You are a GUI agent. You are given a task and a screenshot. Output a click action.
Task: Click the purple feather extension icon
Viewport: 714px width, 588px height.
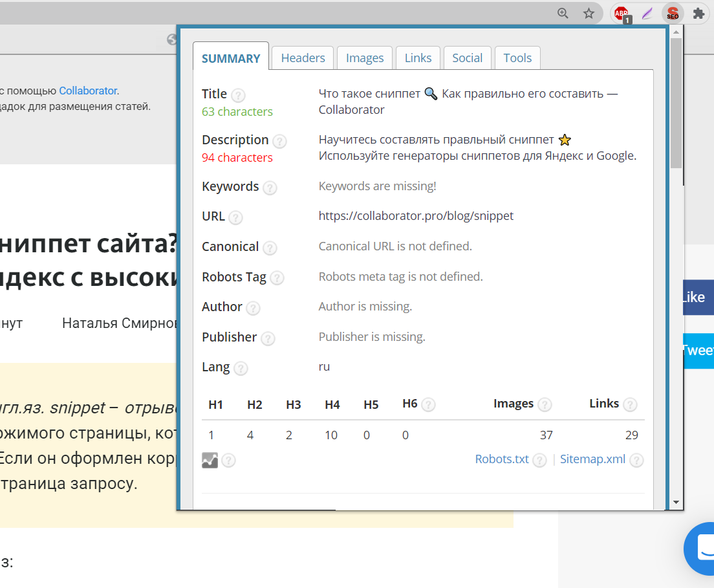[x=647, y=14]
